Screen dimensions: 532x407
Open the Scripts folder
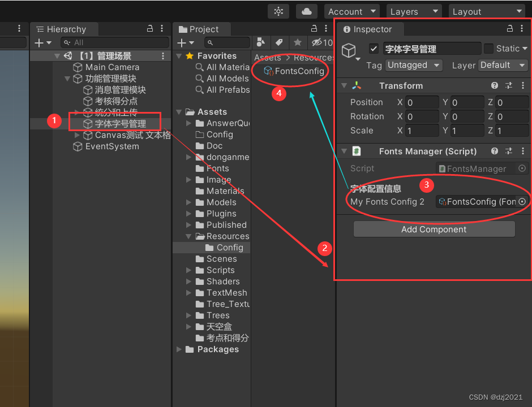pyautogui.click(x=215, y=270)
